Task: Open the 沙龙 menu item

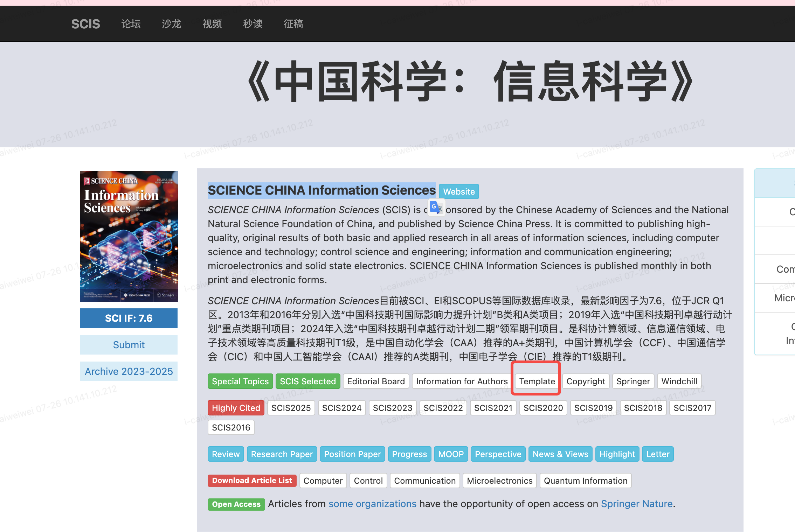Action: 171,24
